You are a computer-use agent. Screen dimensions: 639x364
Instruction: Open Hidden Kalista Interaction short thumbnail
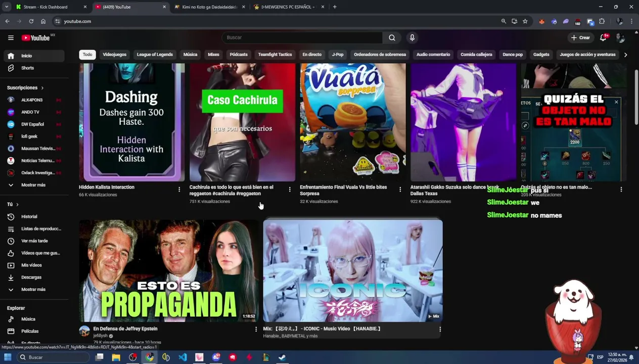click(132, 122)
